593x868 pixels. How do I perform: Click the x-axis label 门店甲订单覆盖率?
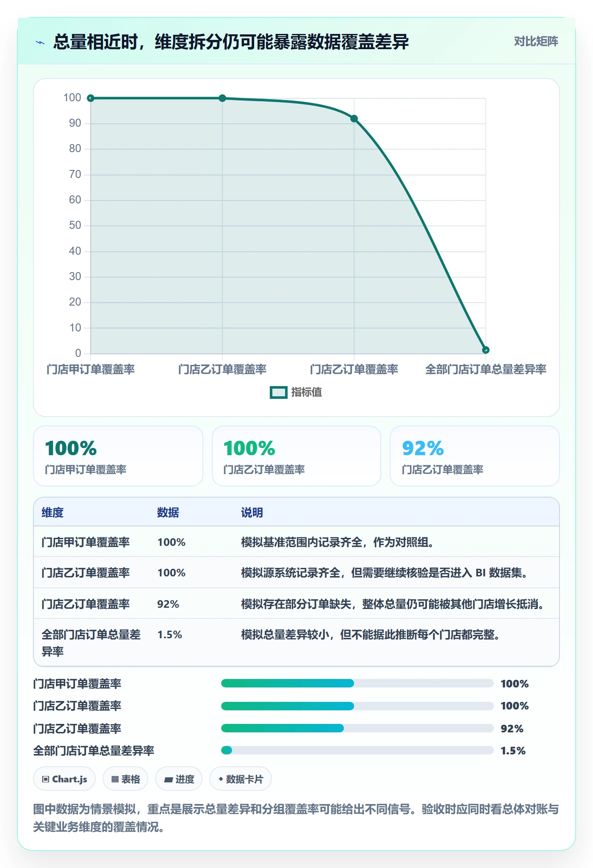click(91, 370)
